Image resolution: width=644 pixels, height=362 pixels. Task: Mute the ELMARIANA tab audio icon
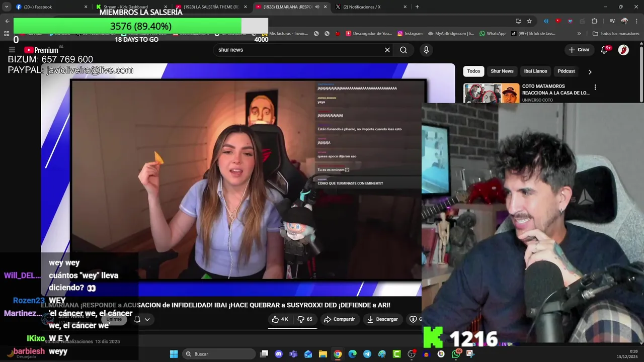pos(317,7)
